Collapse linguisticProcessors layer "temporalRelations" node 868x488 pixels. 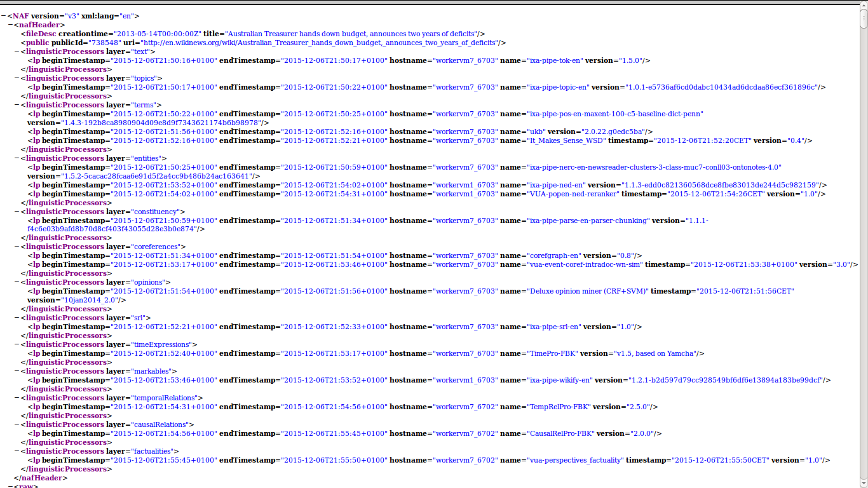tap(17, 398)
